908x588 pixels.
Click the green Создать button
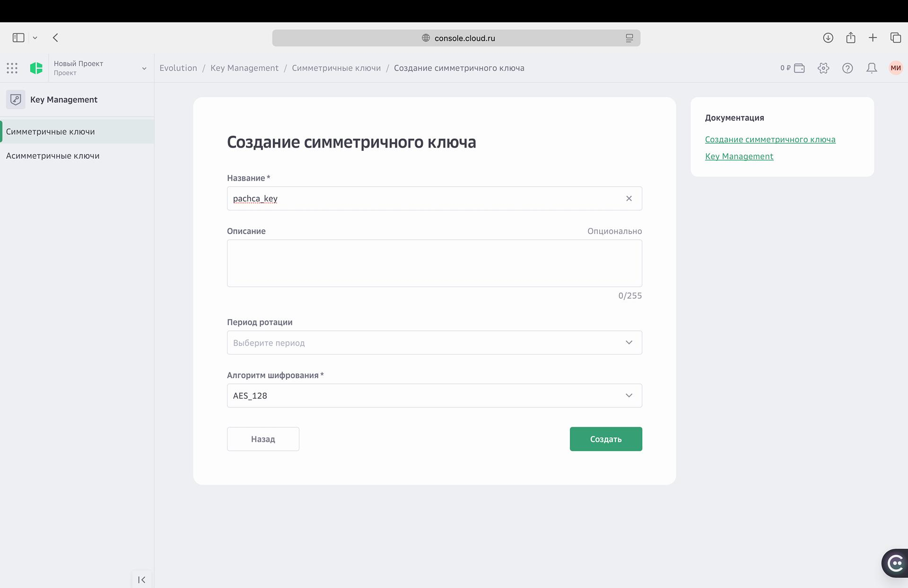[x=605, y=439]
